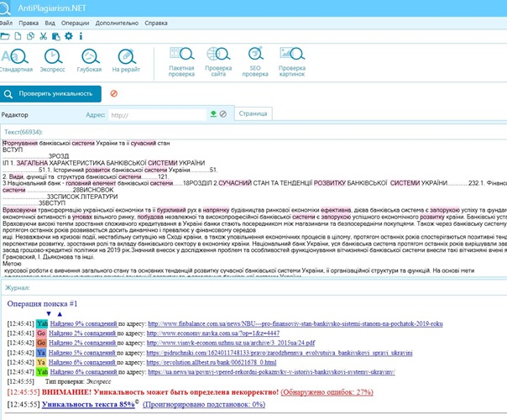Viewport: 507px width, 420px height.
Task: Select the Экспресс check mode
Action: [x=52, y=60]
